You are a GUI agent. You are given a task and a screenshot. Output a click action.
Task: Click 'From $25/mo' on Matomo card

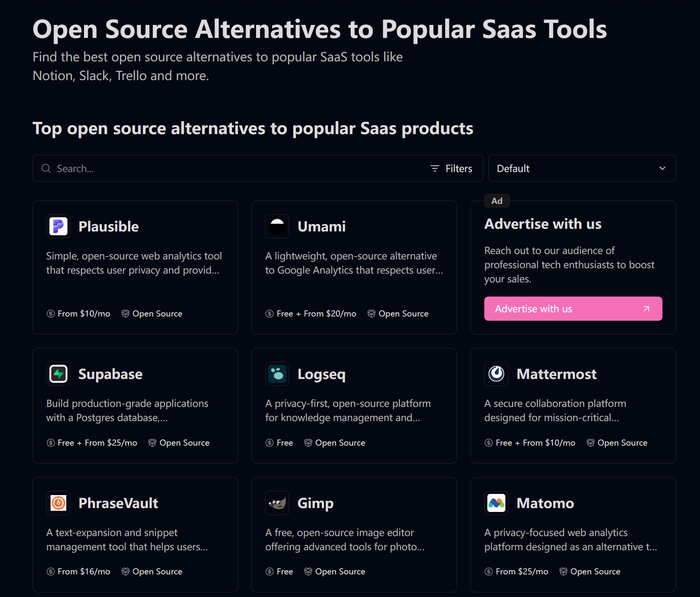pyautogui.click(x=522, y=572)
